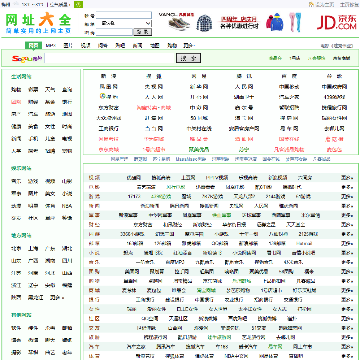This screenshot has height=360, width=360.
Task: Open the 当当网 link
Action: point(153,128)
